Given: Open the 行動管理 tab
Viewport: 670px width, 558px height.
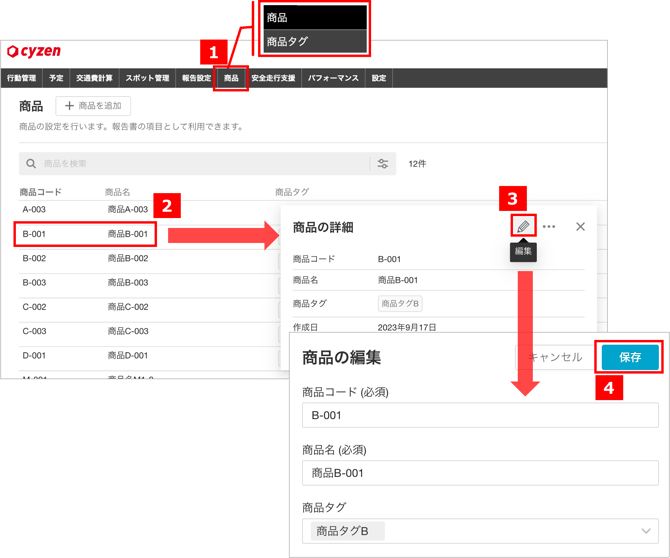Looking at the screenshot, I should pos(21,78).
